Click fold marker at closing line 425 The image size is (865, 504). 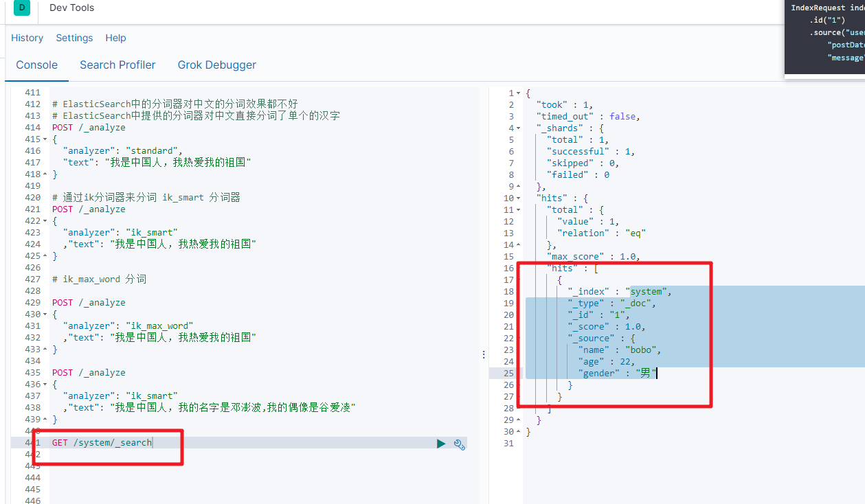(45, 255)
